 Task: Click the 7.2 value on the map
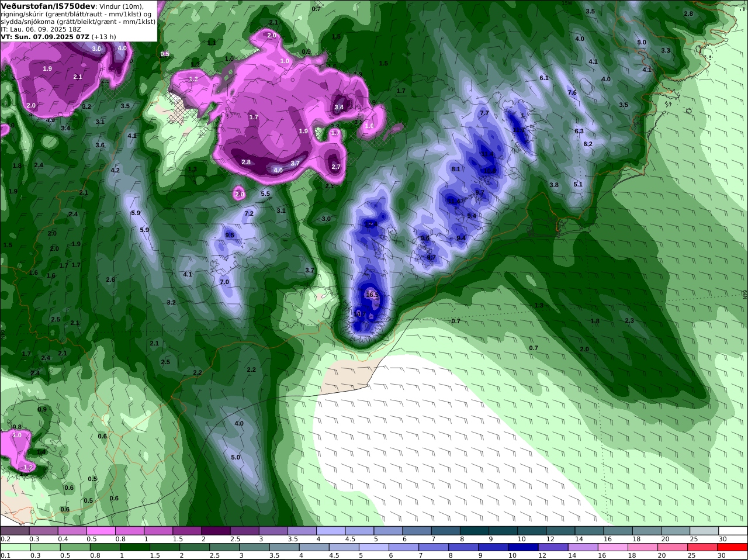pos(248,213)
